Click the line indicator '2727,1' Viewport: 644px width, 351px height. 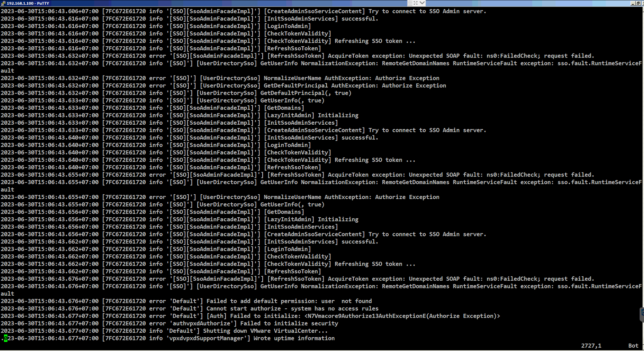pyautogui.click(x=592, y=346)
